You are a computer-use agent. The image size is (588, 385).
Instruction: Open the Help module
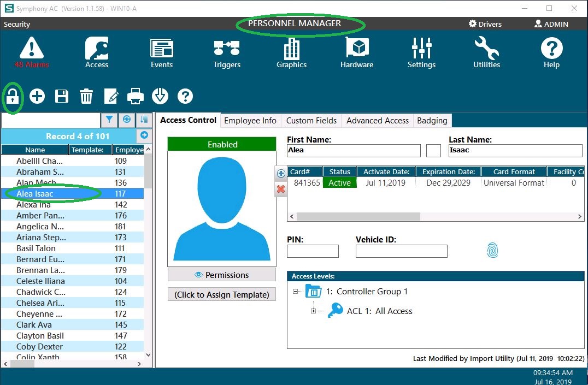point(551,52)
